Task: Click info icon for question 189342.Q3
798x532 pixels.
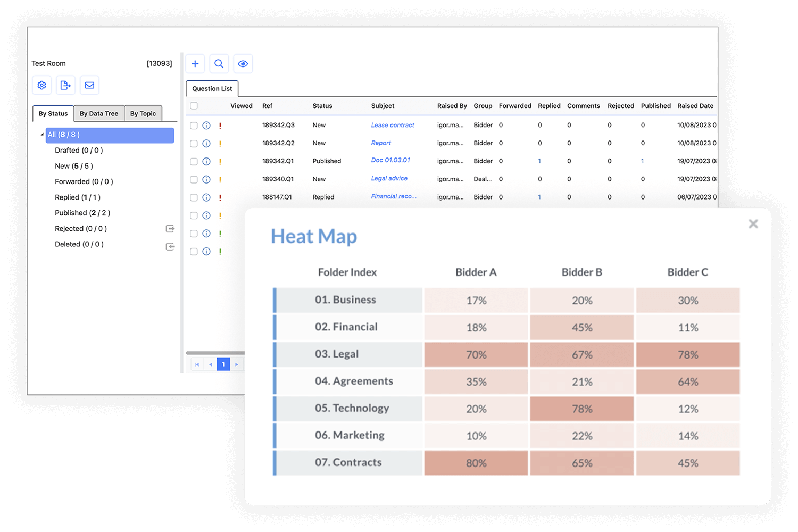Action: click(206, 126)
